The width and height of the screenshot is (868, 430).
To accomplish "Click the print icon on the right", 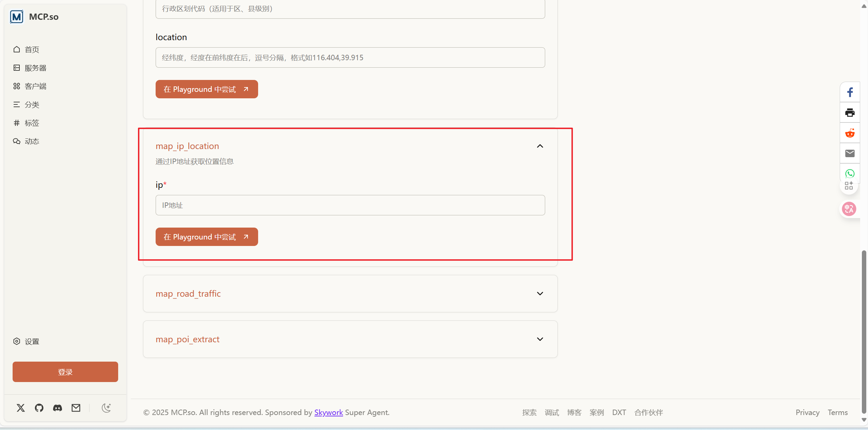I will pos(850,113).
